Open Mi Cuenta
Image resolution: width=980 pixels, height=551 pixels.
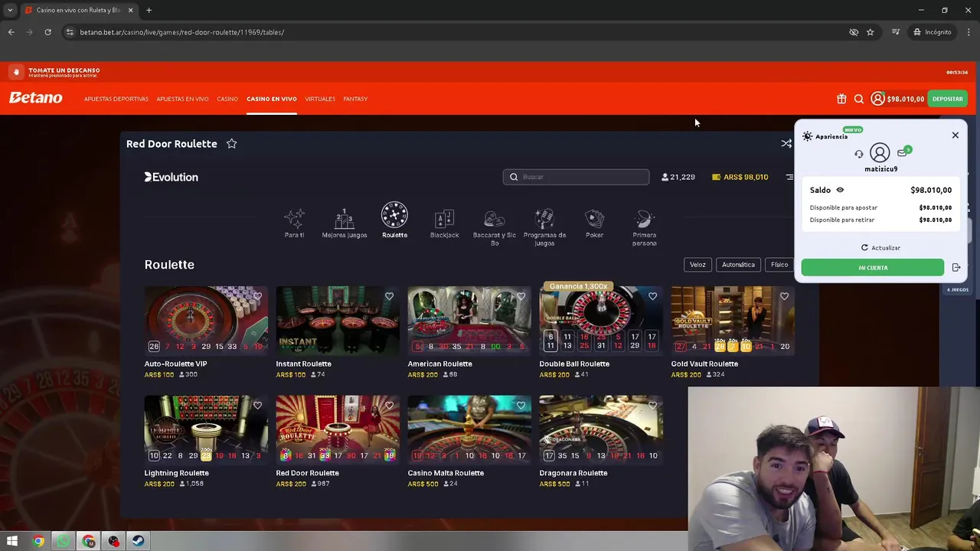tap(873, 268)
